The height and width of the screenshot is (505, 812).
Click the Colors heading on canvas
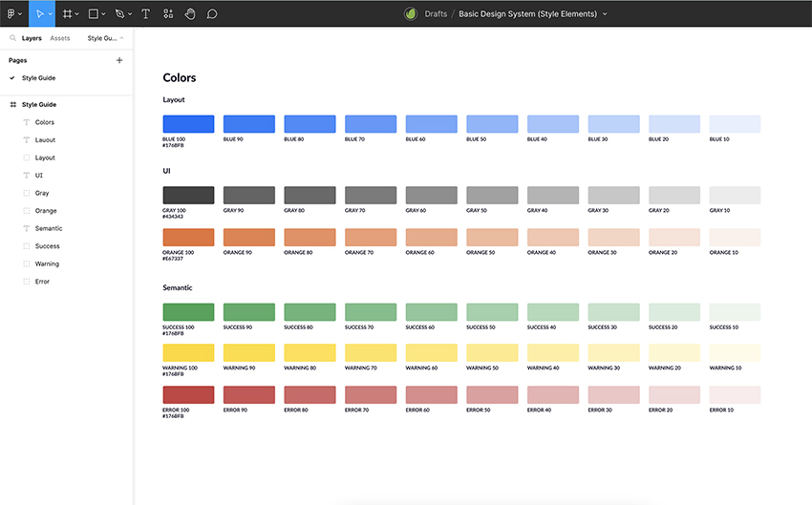180,77
